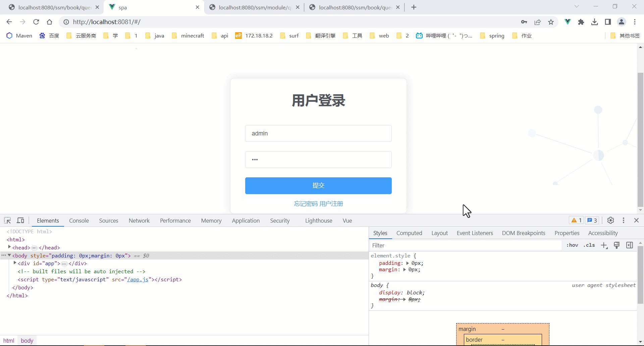The width and height of the screenshot is (644, 346).
Task: Close the spa tab
Action: (x=197, y=7)
